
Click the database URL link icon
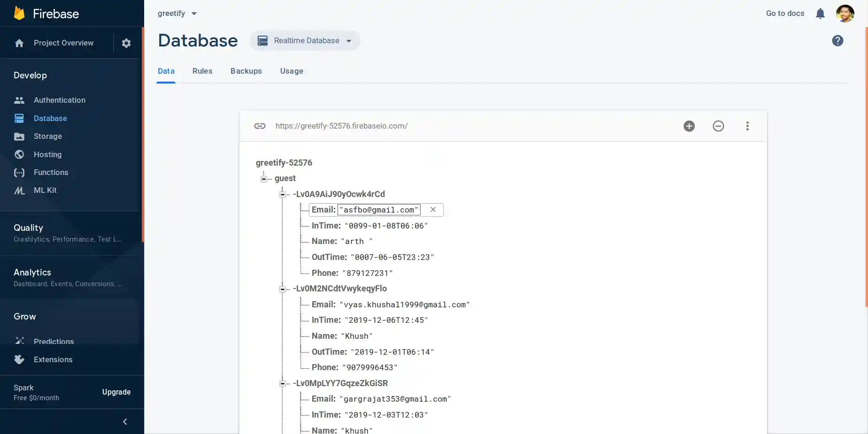coord(260,126)
